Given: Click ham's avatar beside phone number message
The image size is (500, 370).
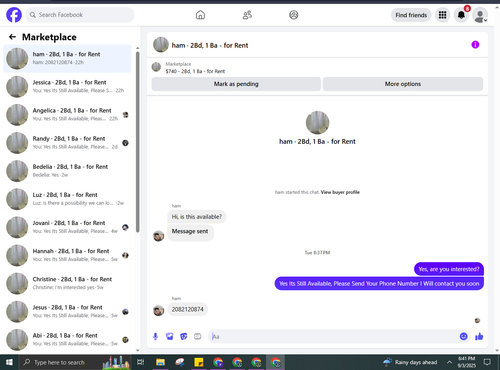Looking at the screenshot, I should pyautogui.click(x=159, y=311).
